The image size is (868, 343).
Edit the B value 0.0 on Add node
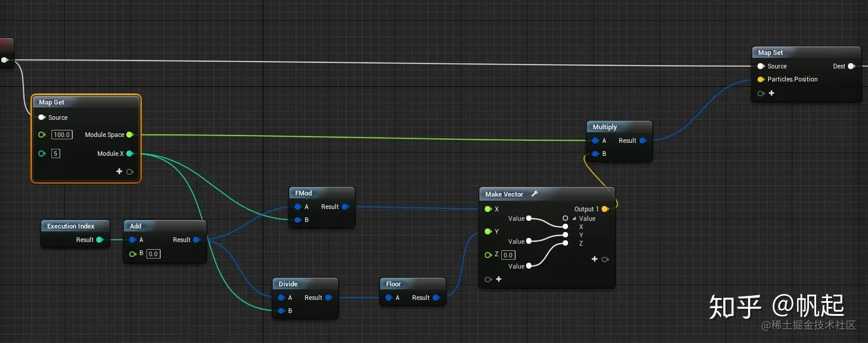click(154, 254)
